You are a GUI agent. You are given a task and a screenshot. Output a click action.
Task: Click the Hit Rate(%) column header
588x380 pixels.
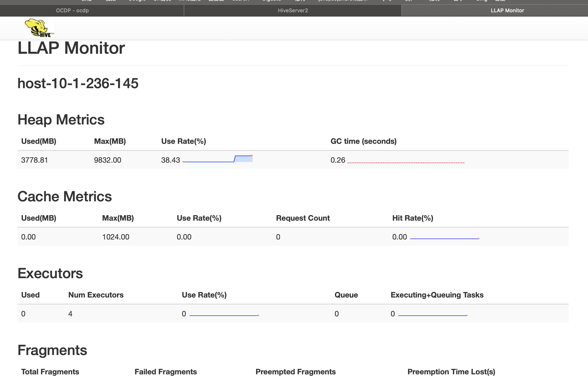[413, 218]
